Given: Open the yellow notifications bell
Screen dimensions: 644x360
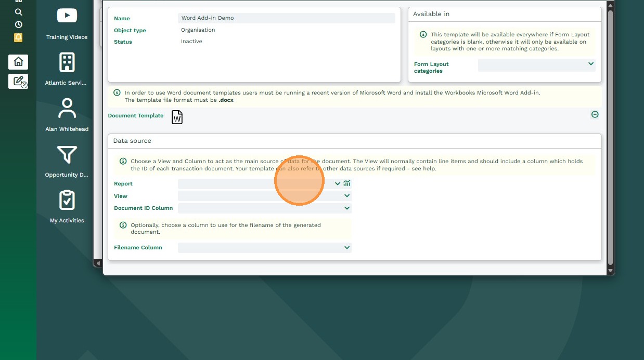Looking at the screenshot, I should tap(18, 37).
